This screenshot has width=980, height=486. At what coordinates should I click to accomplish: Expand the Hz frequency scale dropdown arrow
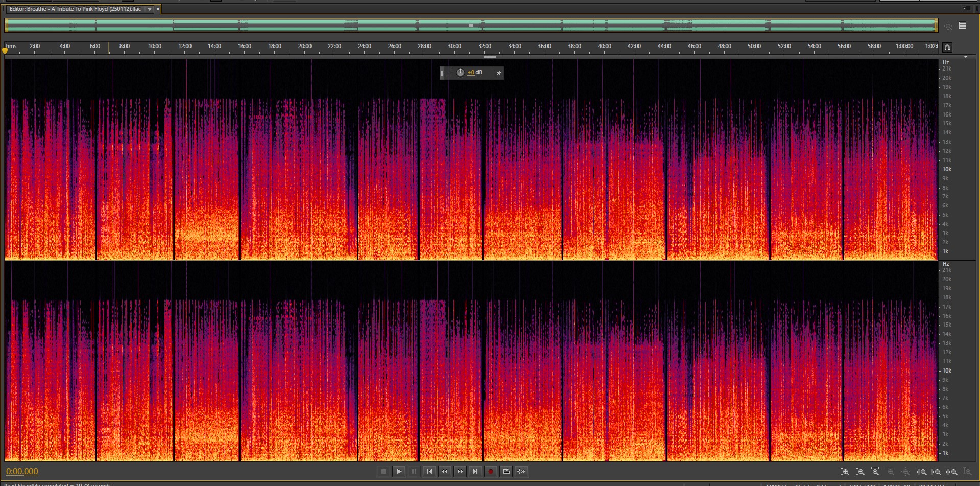coord(965,57)
